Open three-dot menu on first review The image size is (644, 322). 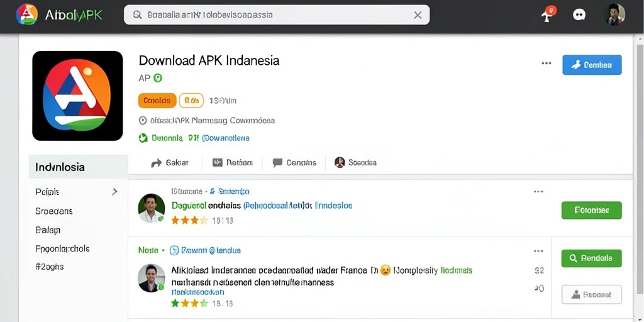[x=538, y=191]
